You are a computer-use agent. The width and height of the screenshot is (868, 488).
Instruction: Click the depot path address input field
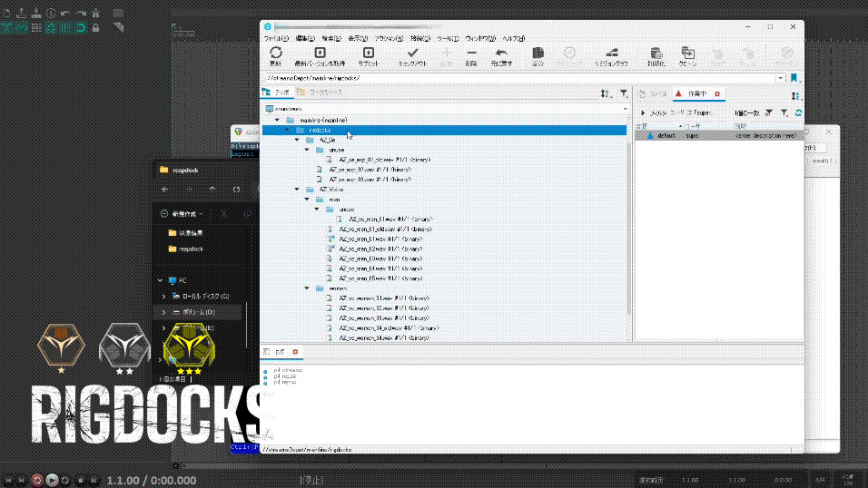pyautogui.click(x=520, y=78)
